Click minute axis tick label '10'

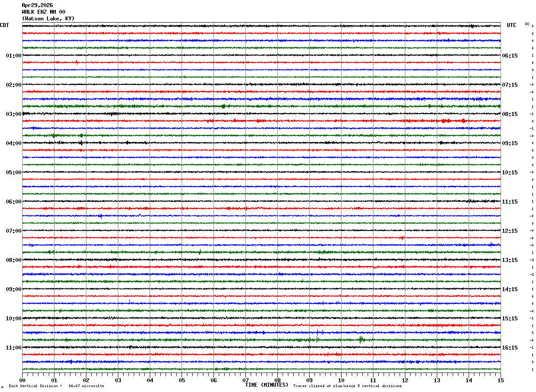341,380
